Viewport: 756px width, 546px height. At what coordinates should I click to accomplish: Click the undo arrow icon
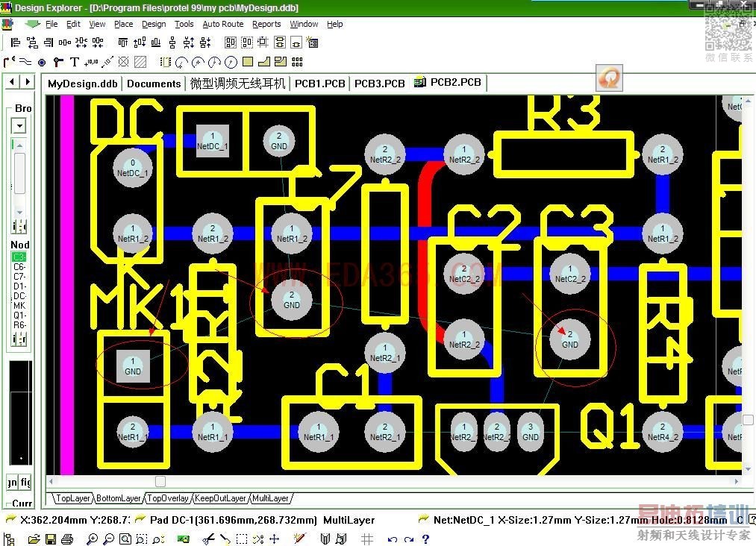[393, 540]
